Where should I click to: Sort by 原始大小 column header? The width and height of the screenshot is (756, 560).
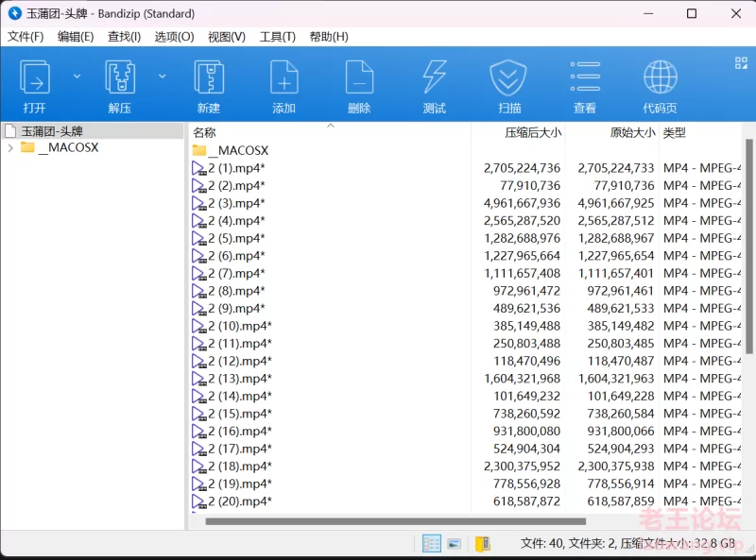[632, 132]
